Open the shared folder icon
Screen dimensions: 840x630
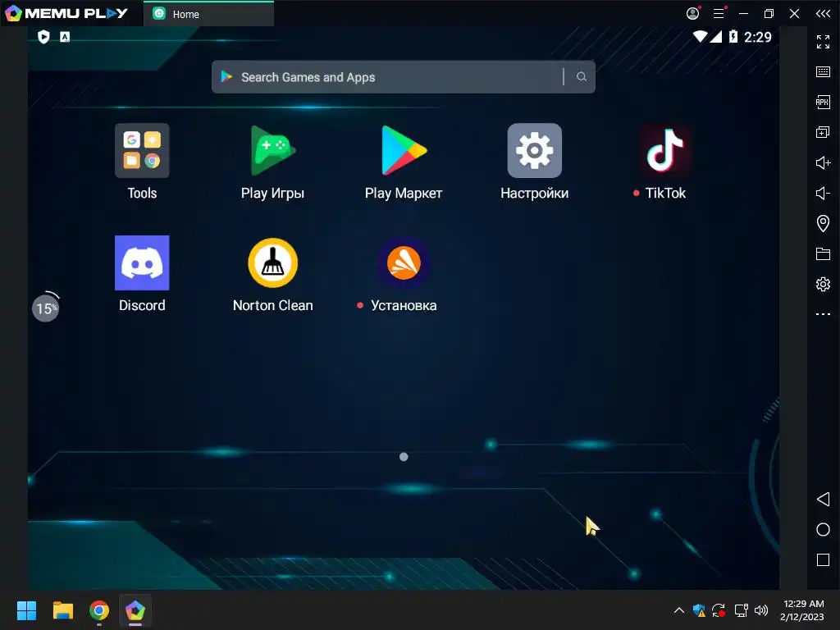coord(823,253)
